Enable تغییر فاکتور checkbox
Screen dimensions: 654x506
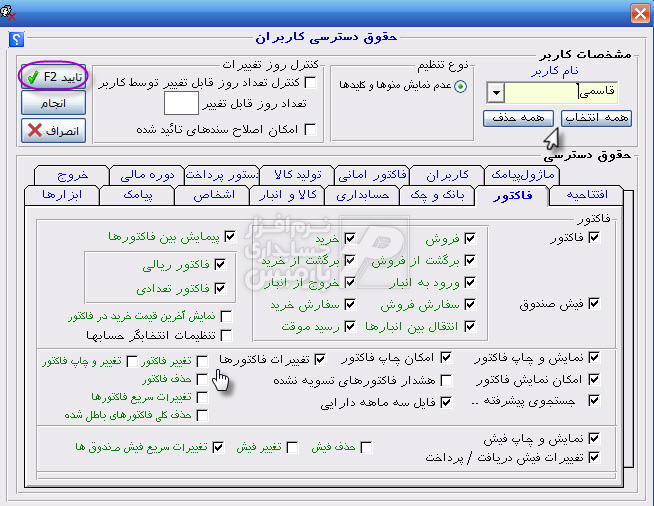coord(202,361)
